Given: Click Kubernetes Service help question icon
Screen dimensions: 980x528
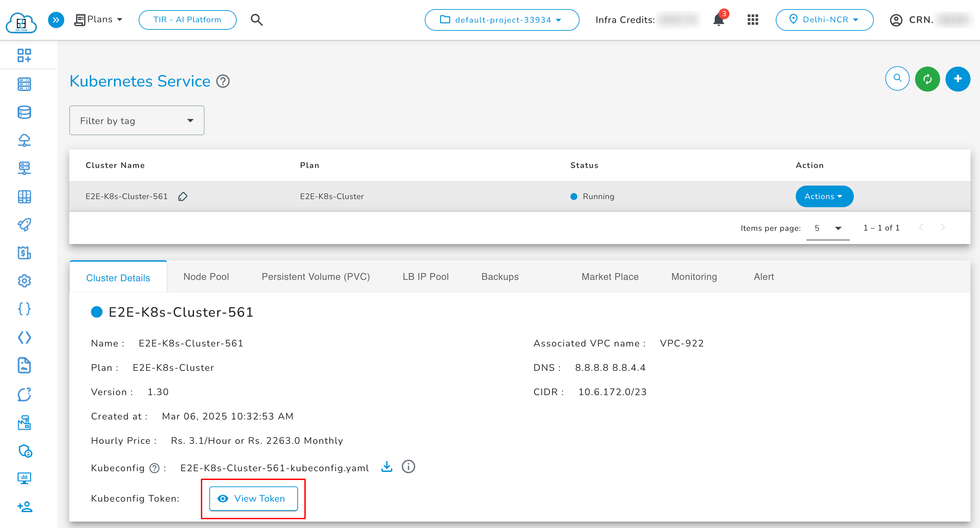Looking at the screenshot, I should coord(223,81).
